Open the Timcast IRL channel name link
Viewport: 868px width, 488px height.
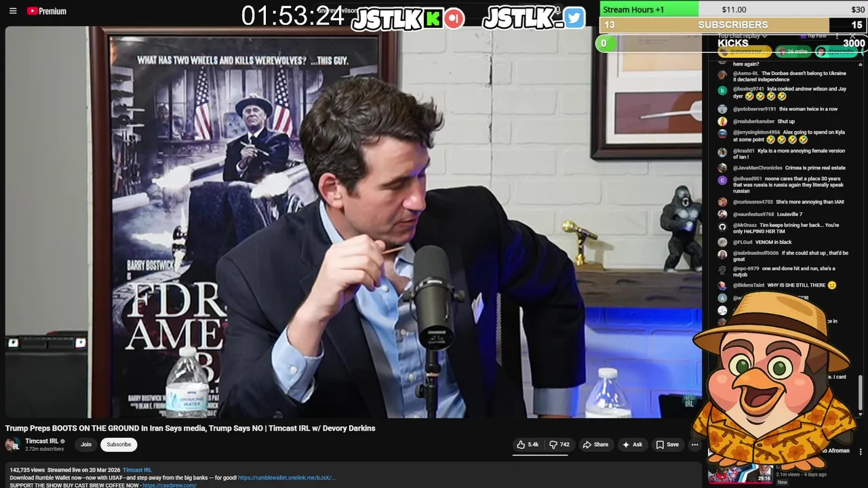[x=42, y=441]
